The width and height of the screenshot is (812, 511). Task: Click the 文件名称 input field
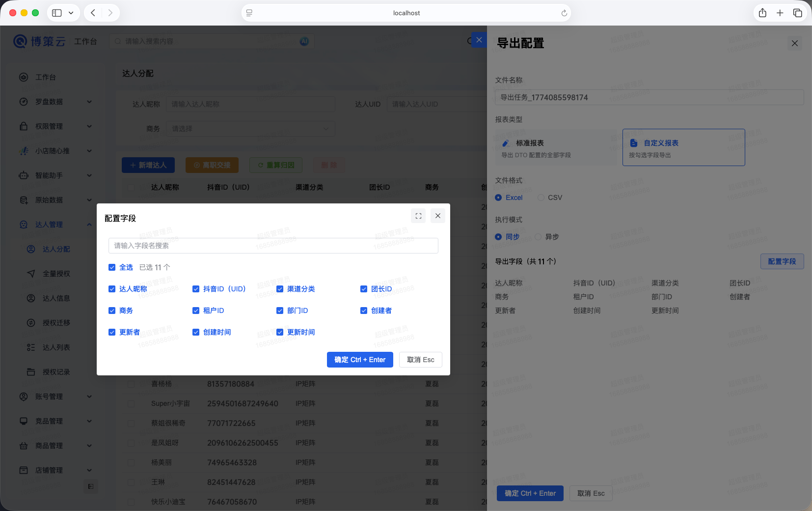(650, 97)
